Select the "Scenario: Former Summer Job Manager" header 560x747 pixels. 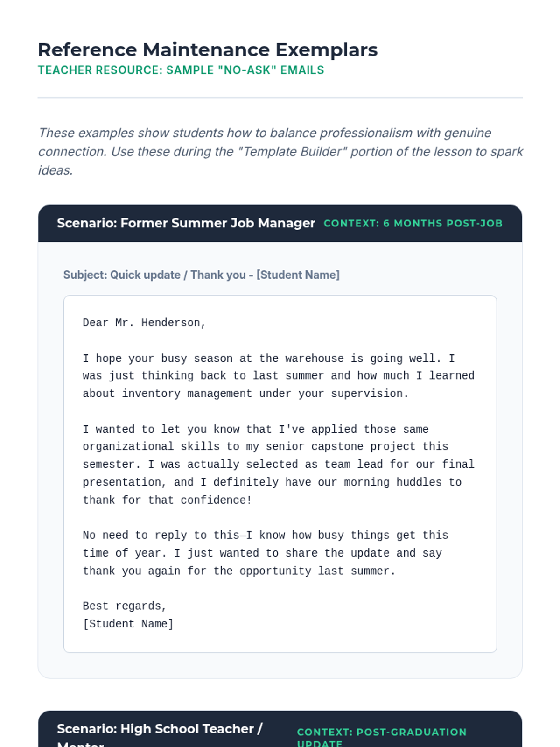click(186, 223)
